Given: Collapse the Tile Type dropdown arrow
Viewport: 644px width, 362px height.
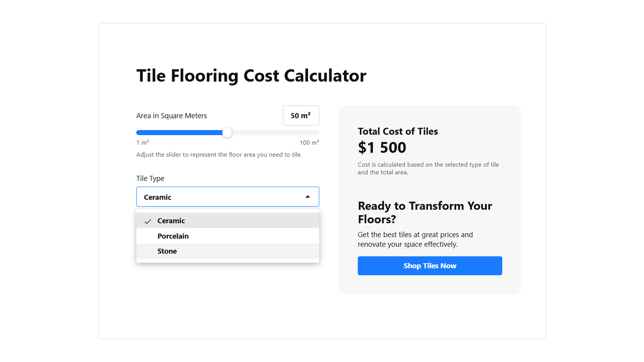Looking at the screenshot, I should pos(308,197).
